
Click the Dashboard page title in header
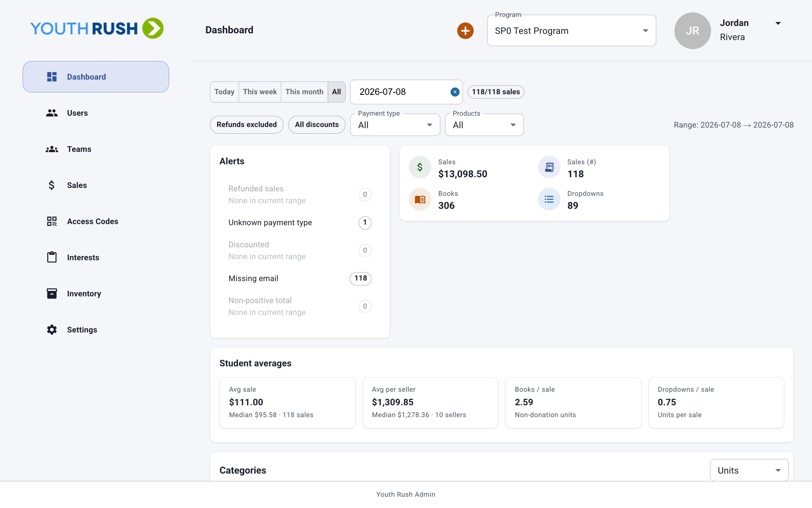point(229,30)
